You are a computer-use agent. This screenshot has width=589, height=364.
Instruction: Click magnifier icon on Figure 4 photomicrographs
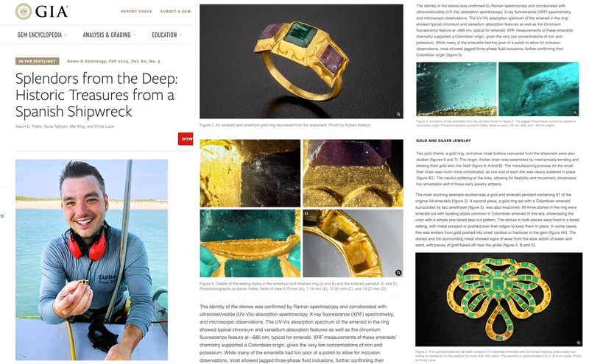(398, 272)
